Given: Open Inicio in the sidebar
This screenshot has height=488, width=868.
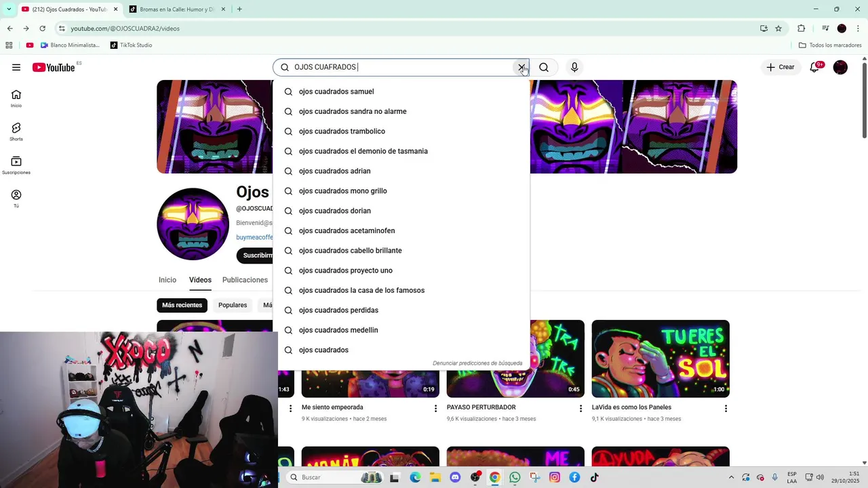Looking at the screenshot, I should [16, 98].
